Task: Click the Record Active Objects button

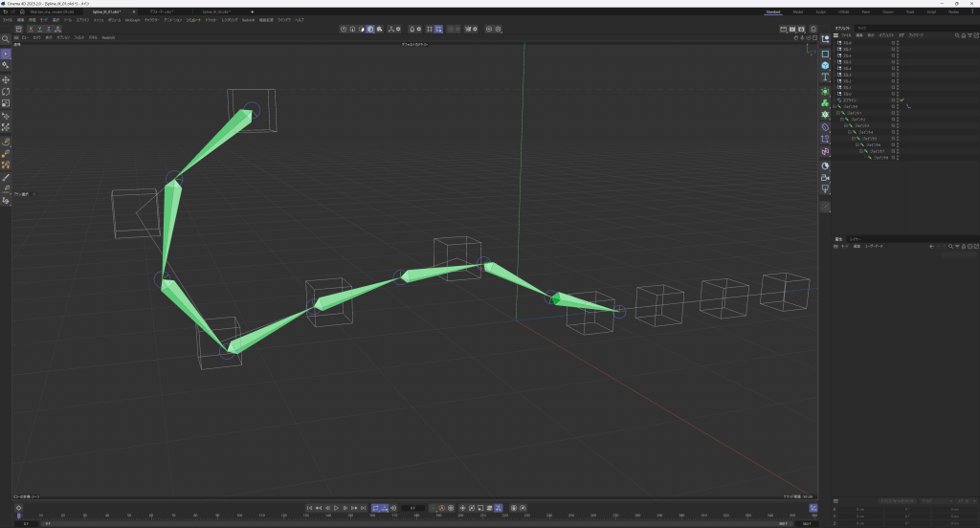Action: click(x=433, y=508)
